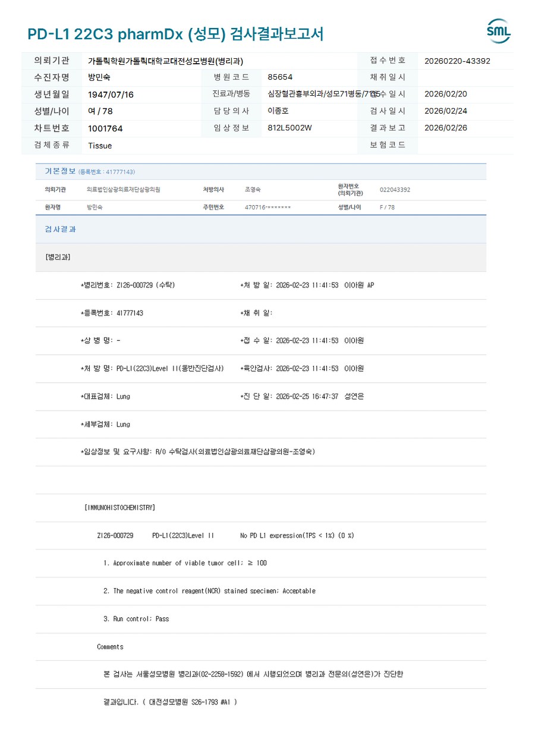This screenshot has width=535, height=756.
Task: Select hospital code 85654
Action: tap(280, 77)
